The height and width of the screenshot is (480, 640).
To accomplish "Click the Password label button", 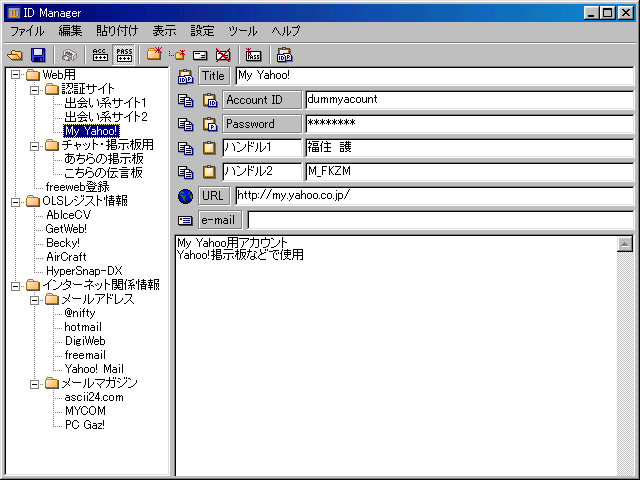I will [x=262, y=124].
